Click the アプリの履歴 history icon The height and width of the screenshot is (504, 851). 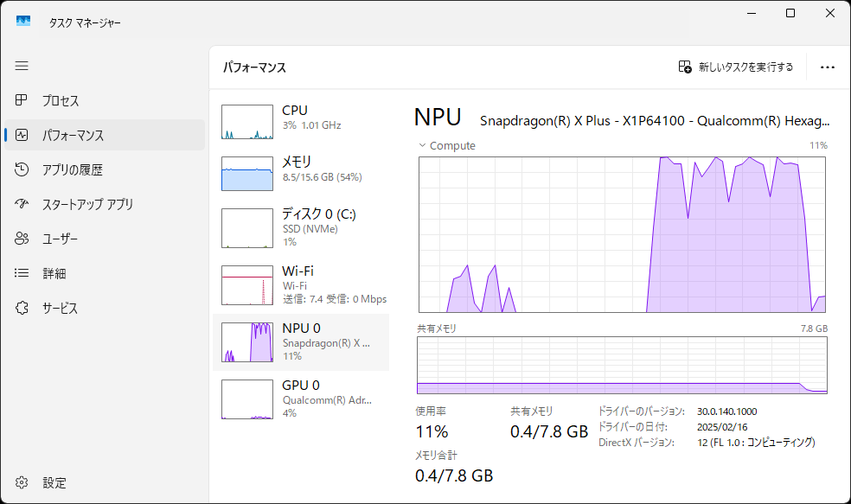(22, 169)
